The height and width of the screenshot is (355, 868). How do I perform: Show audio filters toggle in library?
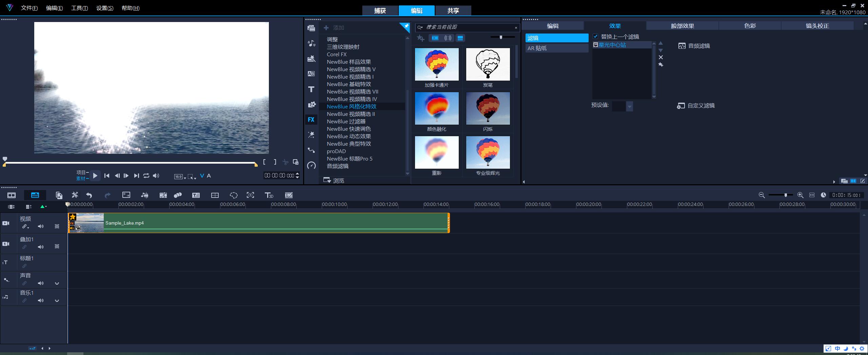point(448,38)
